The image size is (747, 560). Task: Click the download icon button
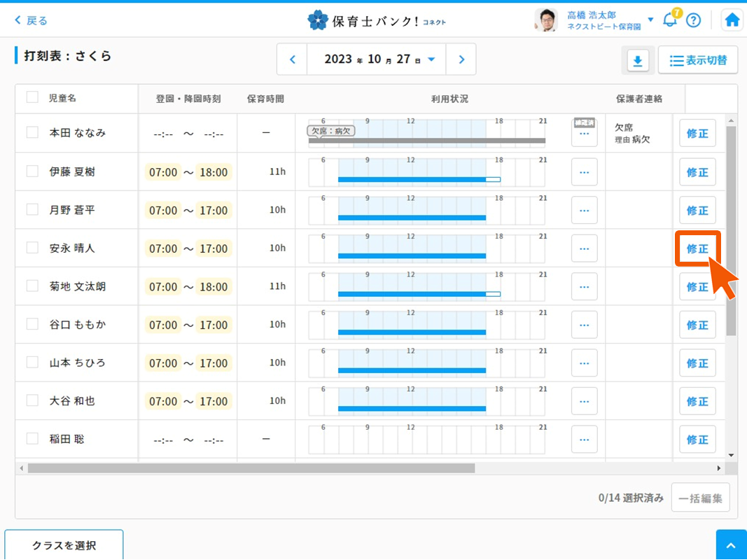637,61
